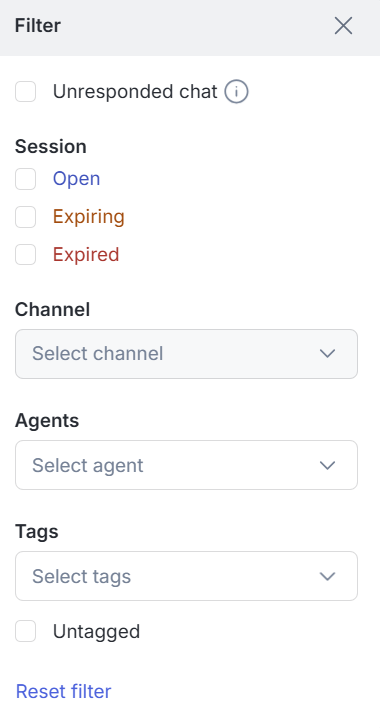This screenshot has height=728, width=380.
Task: Click the chevron arrow in Select tags
Action: pyautogui.click(x=328, y=576)
